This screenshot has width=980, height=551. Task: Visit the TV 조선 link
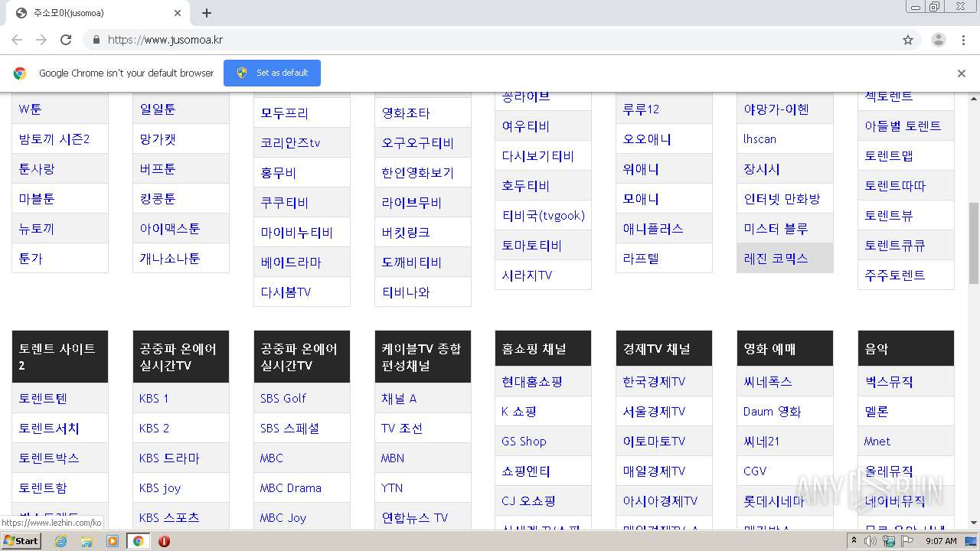coord(402,428)
